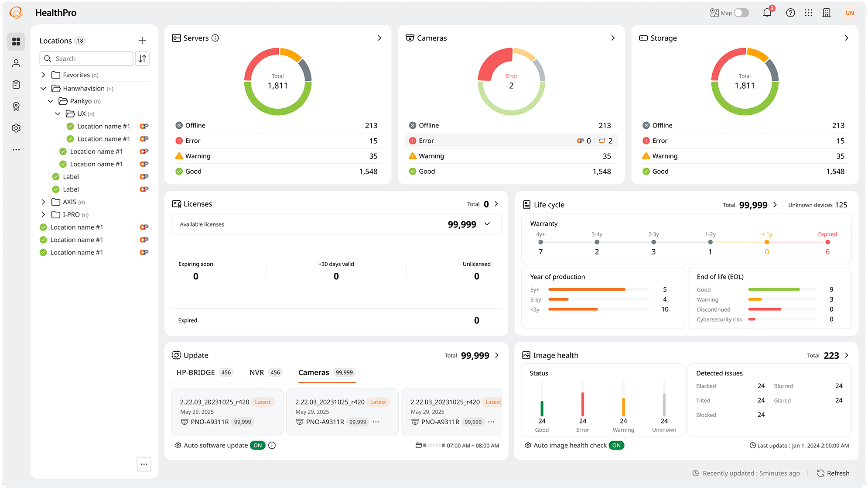Click the Unknown status bar in Image health
Image resolution: width=868 pixels, height=488 pixels.
pyautogui.click(x=664, y=399)
